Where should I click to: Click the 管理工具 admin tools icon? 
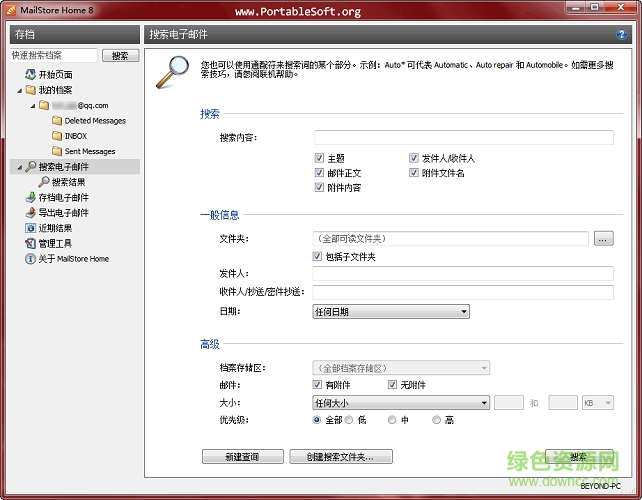pos(30,243)
